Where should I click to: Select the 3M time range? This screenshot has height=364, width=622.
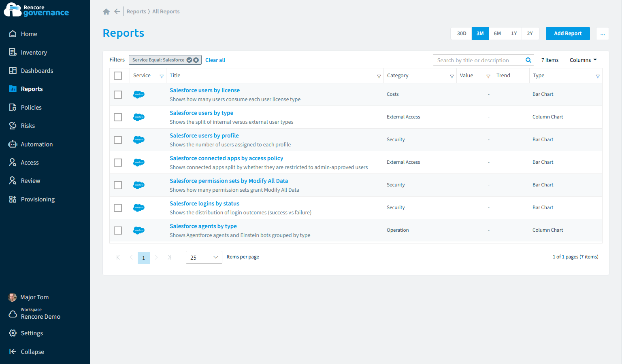click(x=480, y=34)
